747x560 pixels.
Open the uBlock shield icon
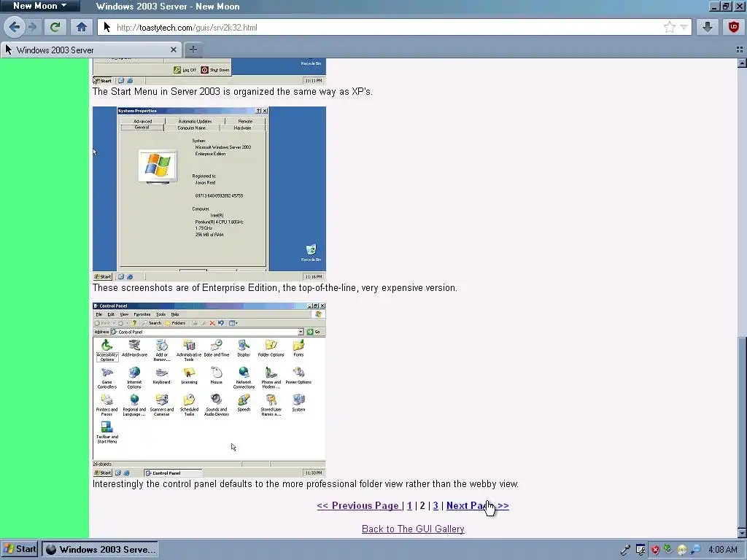(734, 27)
